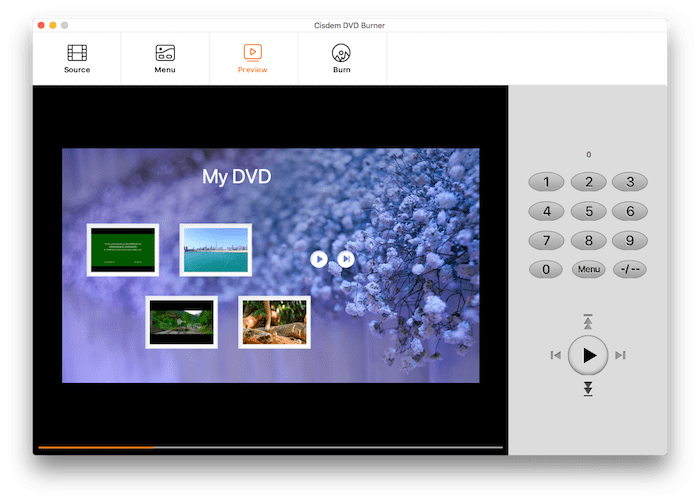Open the Burn tab
Screen dimensions: 700x502
coord(341,58)
